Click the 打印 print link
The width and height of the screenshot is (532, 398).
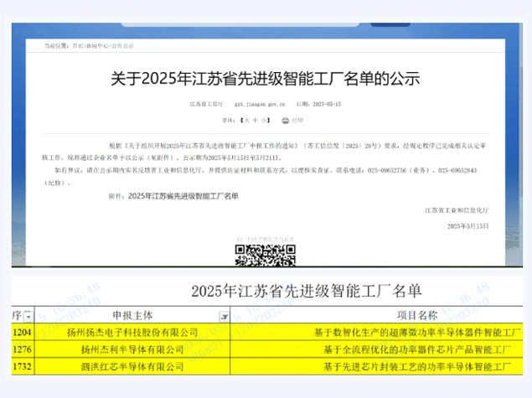[x=297, y=121]
